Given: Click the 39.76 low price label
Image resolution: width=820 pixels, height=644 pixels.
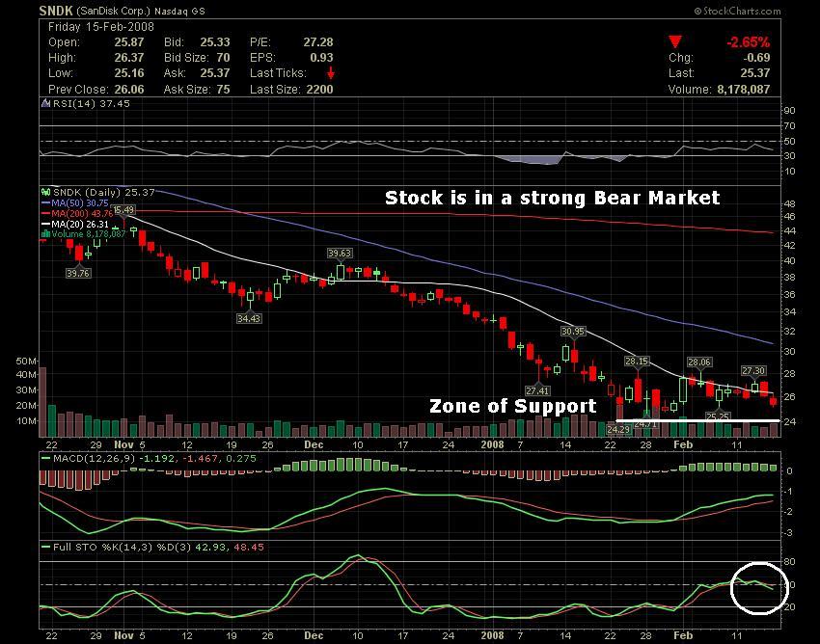Looking at the screenshot, I should pos(78,273).
